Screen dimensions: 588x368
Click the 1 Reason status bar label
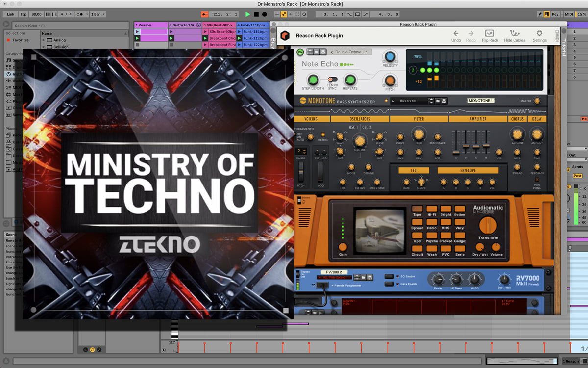570,361
